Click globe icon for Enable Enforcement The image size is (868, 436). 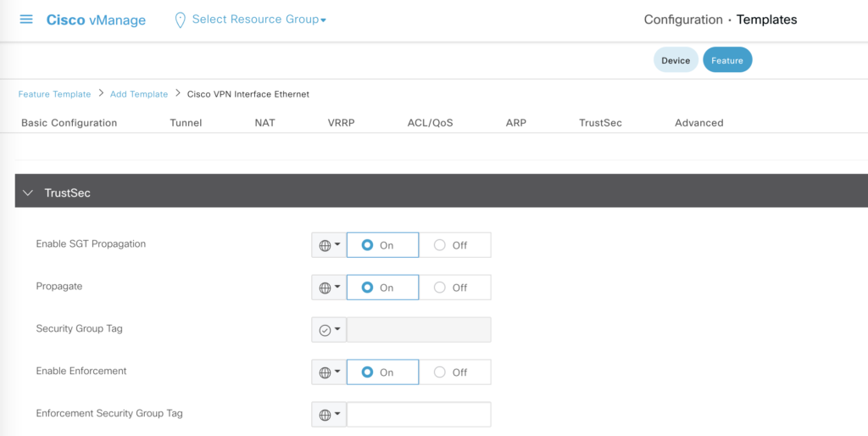pos(325,372)
